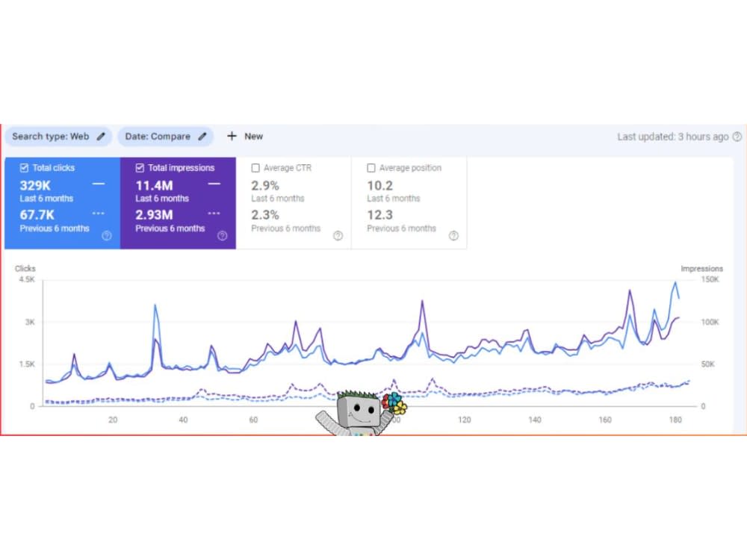The width and height of the screenshot is (747, 560).
Task: Click the 180 day axis label
Action: pyautogui.click(x=675, y=420)
